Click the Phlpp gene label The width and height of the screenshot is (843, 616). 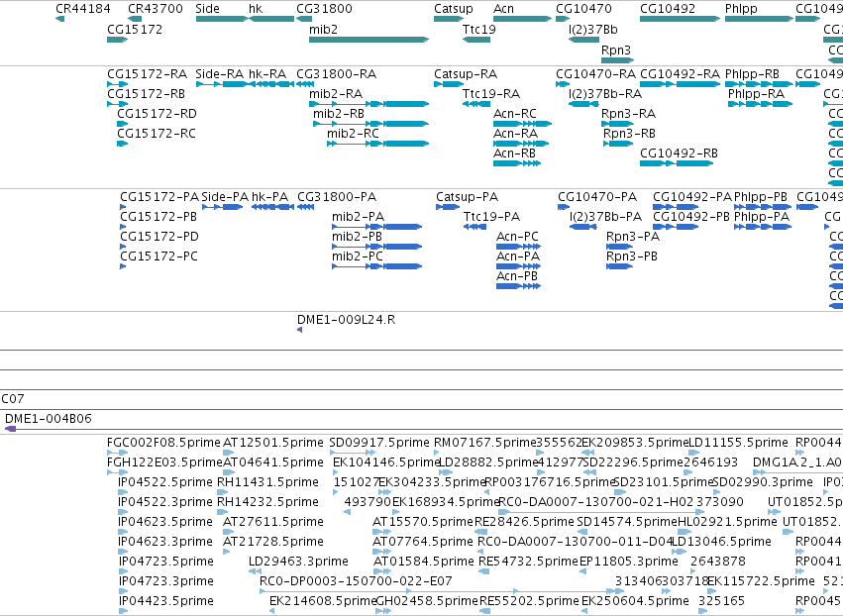741,9
